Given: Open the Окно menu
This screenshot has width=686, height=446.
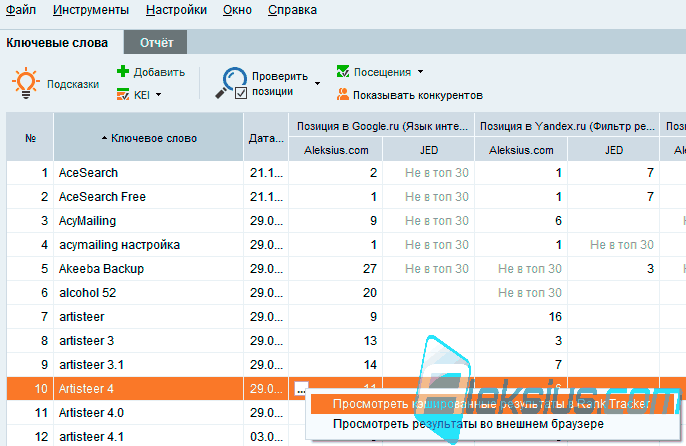Looking at the screenshot, I should click(x=237, y=10).
